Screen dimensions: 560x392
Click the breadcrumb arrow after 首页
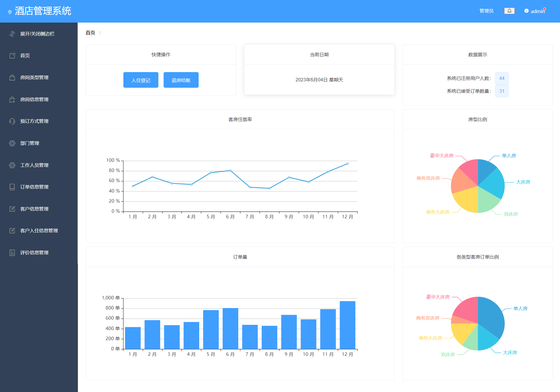(x=100, y=33)
